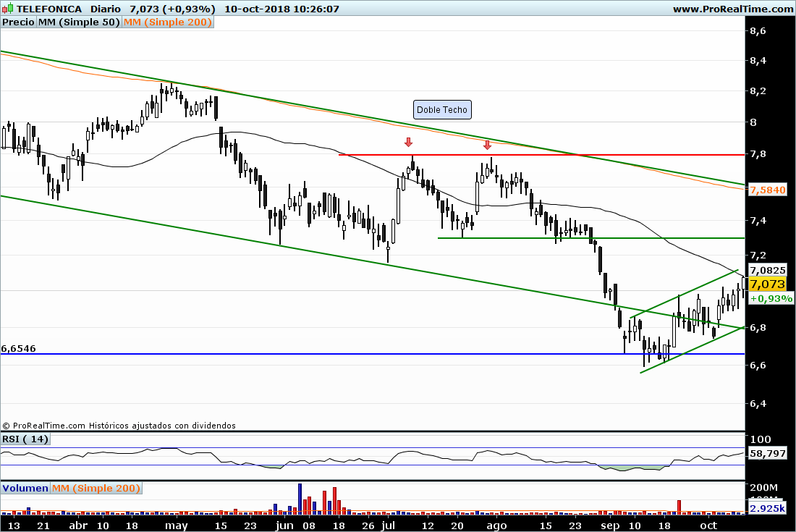Image resolution: width=796 pixels, height=532 pixels.
Task: Click the 100 level on RSI axis
Action: (x=761, y=439)
